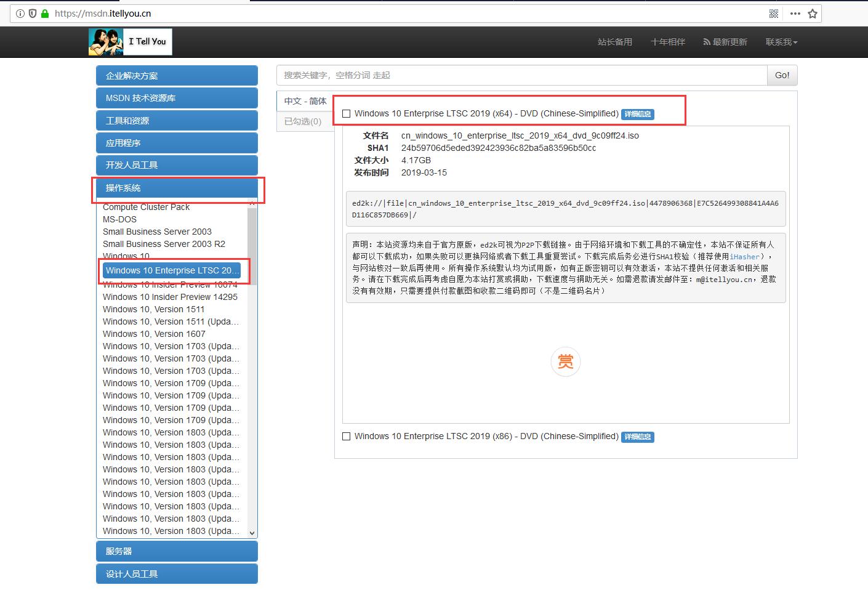Screen dimensions: 868x590
Task: Select Windows 10, Version 1511 (Upda… item
Action: (171, 321)
